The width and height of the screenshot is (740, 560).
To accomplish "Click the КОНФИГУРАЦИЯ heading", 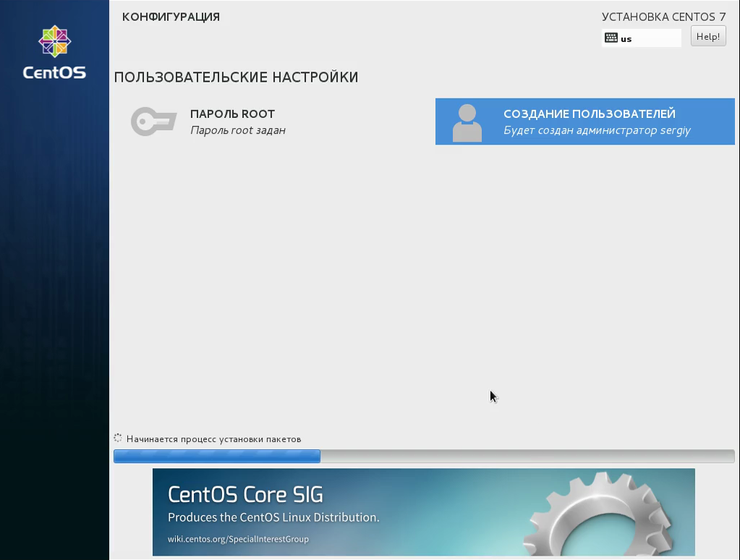I will [171, 17].
